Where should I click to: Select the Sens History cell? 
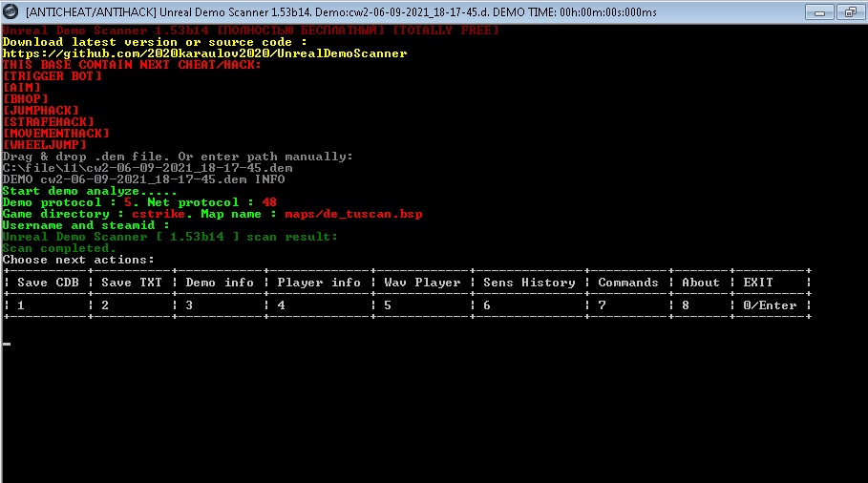pyautogui.click(x=529, y=283)
